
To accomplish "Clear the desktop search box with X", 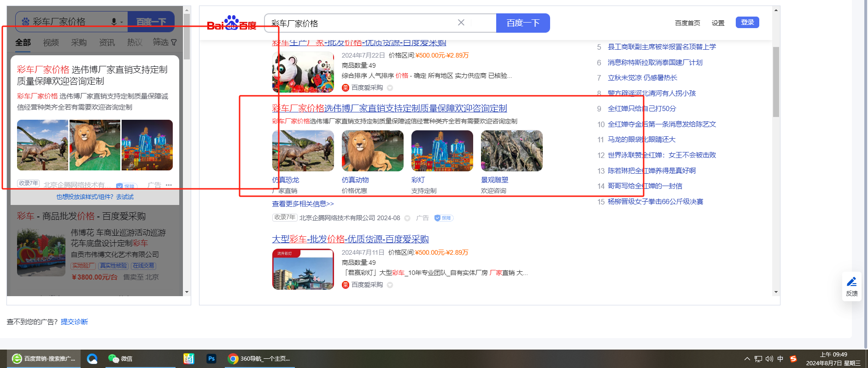I will [x=461, y=23].
